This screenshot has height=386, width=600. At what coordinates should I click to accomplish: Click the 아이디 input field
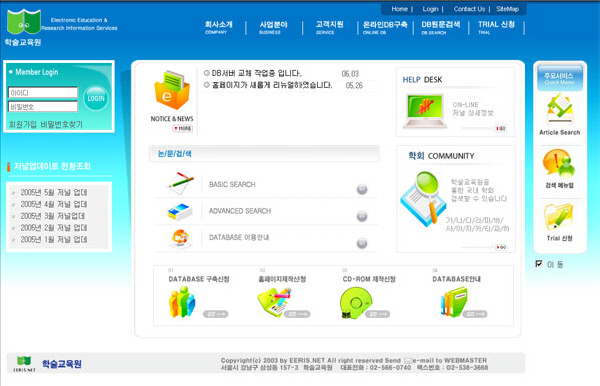coord(43,93)
